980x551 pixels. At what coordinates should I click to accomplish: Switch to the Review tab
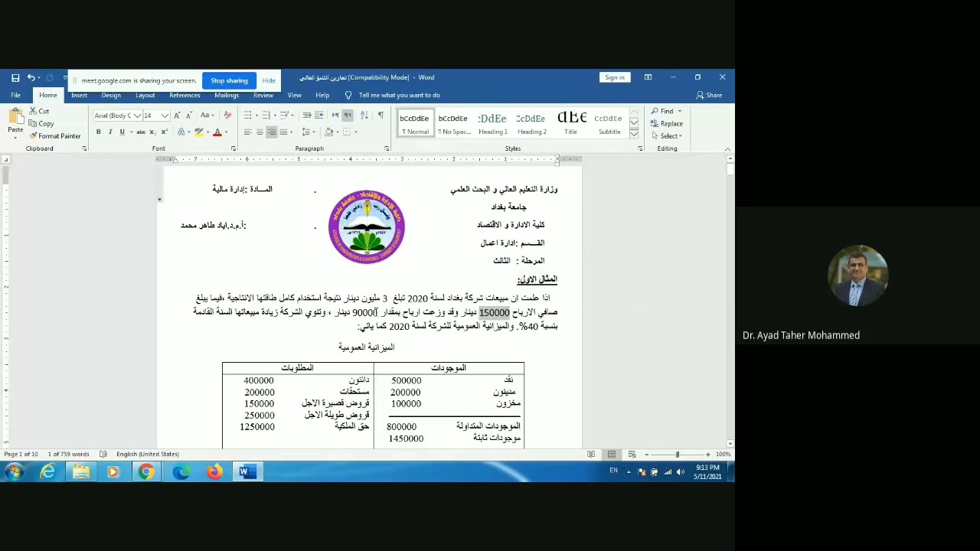(x=263, y=96)
